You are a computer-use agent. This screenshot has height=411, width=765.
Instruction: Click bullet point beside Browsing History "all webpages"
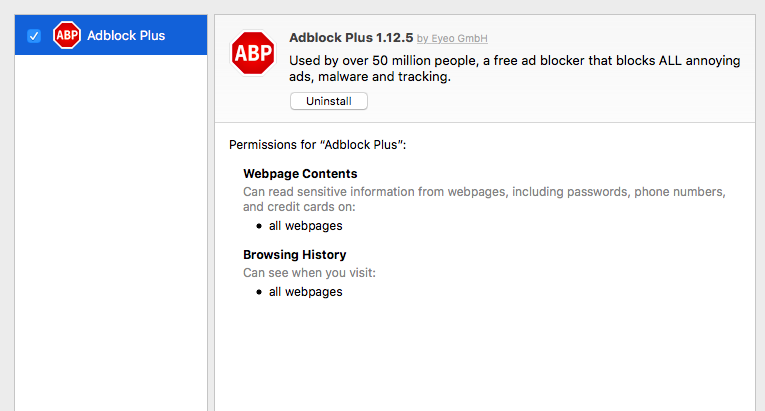(x=259, y=293)
